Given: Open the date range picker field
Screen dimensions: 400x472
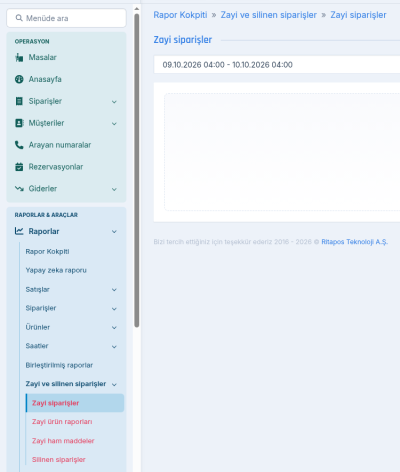Looking at the screenshot, I should (x=277, y=65).
